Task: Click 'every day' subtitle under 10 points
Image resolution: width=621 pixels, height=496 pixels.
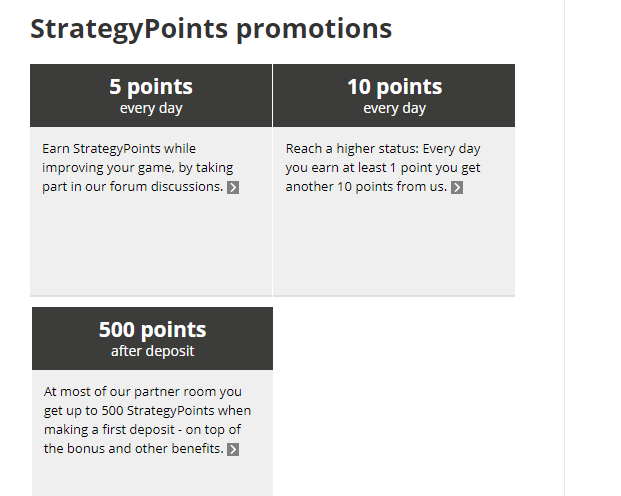Action: coord(394,108)
